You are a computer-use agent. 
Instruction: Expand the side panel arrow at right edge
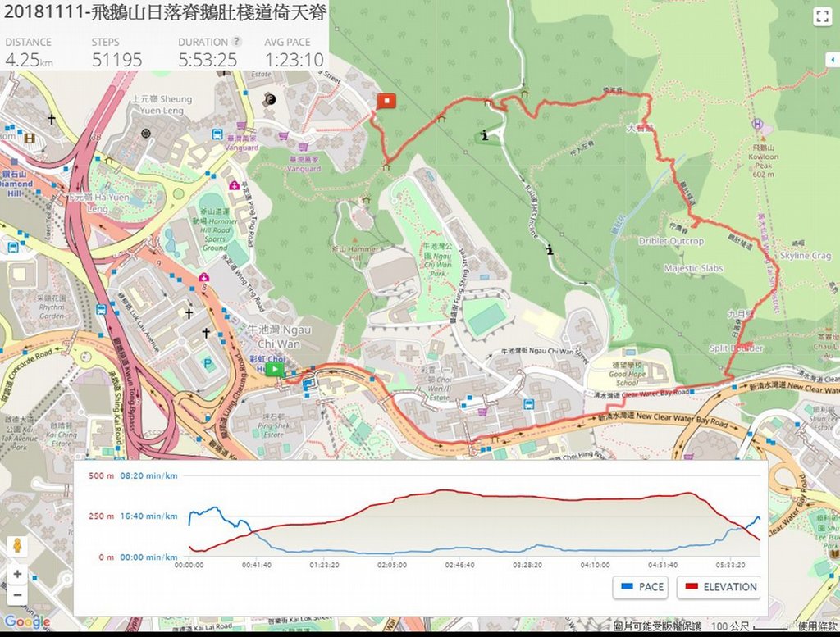(831, 61)
